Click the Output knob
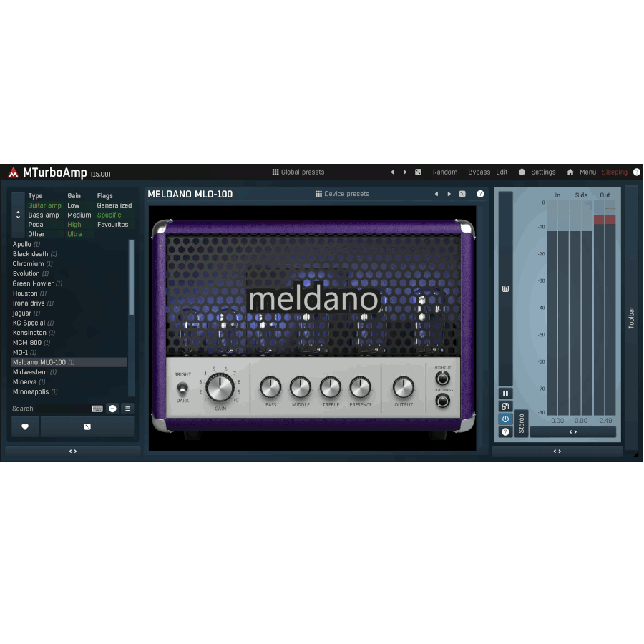 tap(404, 387)
